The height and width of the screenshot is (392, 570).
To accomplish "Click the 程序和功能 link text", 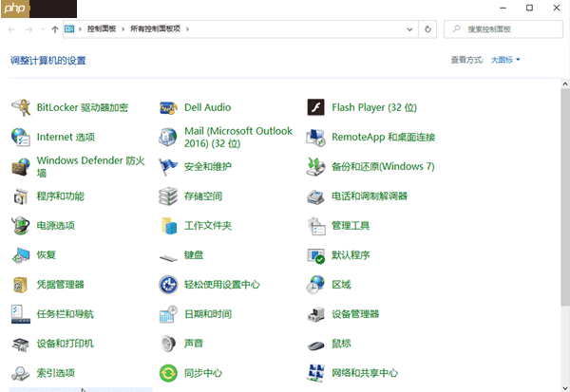I will [61, 196].
